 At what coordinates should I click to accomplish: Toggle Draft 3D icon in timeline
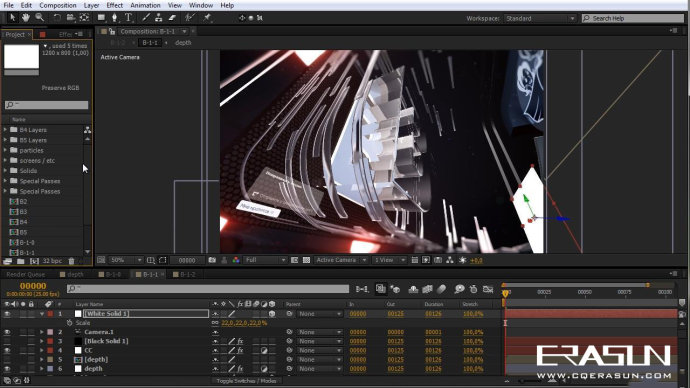(395, 289)
